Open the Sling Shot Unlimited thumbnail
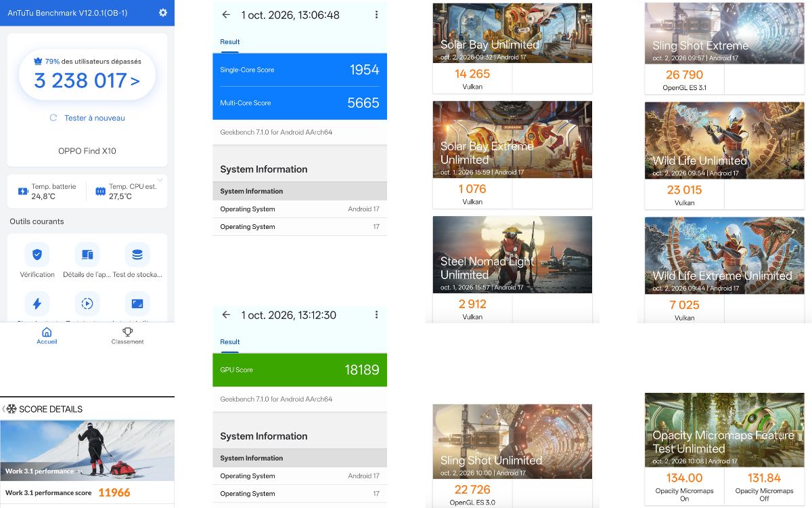This screenshot has height=508, width=812. click(x=512, y=442)
